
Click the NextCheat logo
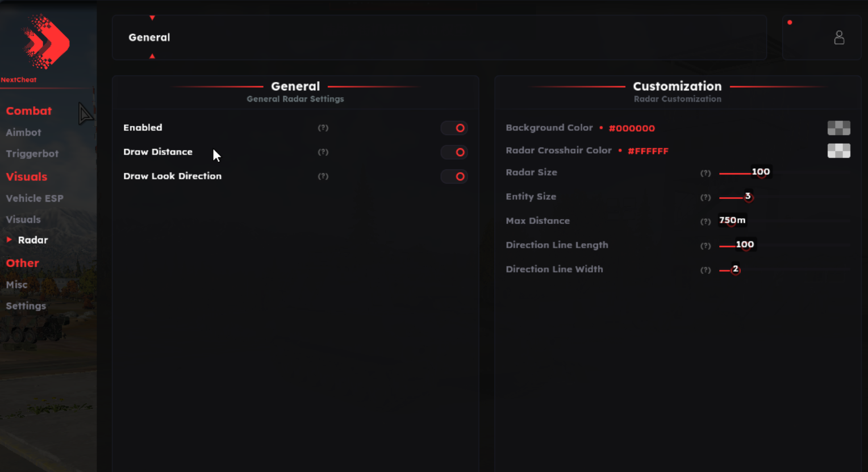47,43
